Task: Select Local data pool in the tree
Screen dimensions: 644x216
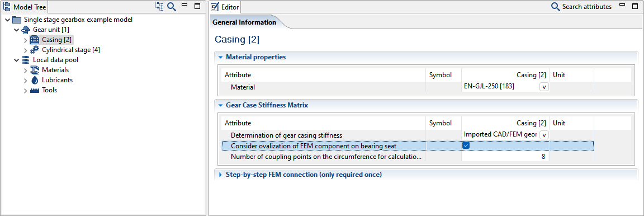Action: 55,60
